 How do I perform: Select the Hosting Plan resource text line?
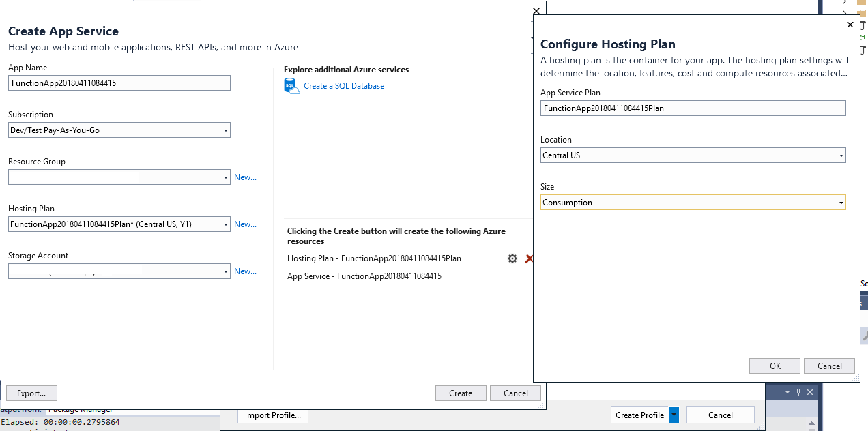[x=374, y=258]
